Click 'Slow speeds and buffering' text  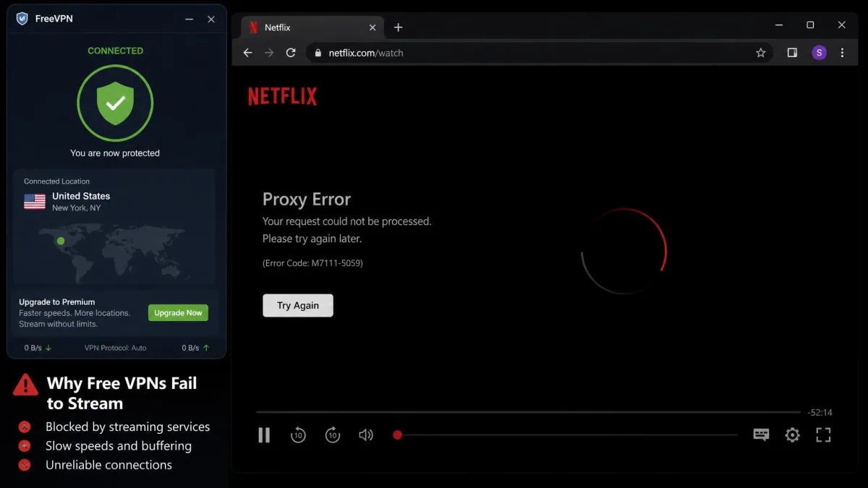[x=119, y=446]
